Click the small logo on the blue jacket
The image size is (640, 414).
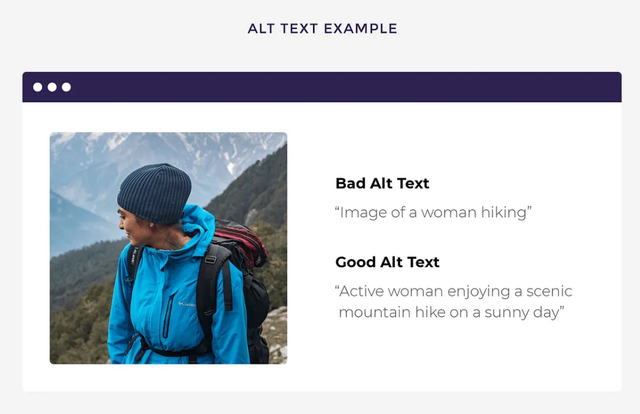pos(187,301)
